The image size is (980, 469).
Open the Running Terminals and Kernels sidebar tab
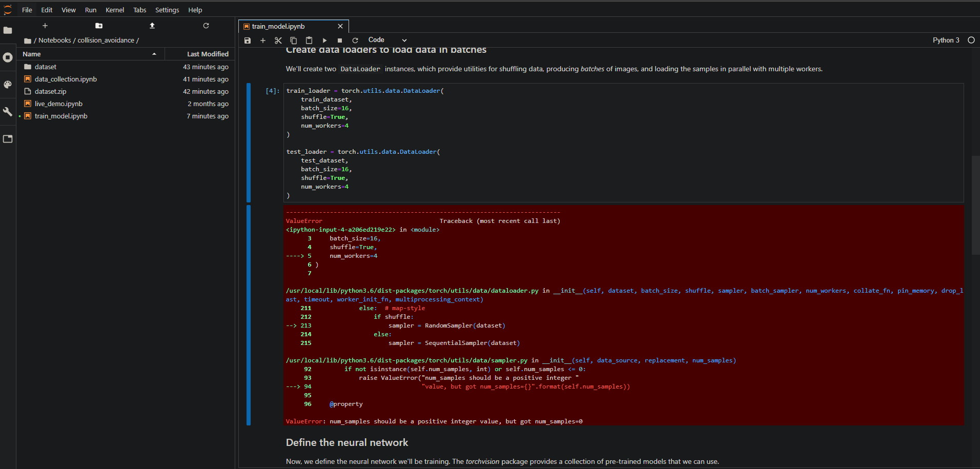pyautogui.click(x=8, y=57)
